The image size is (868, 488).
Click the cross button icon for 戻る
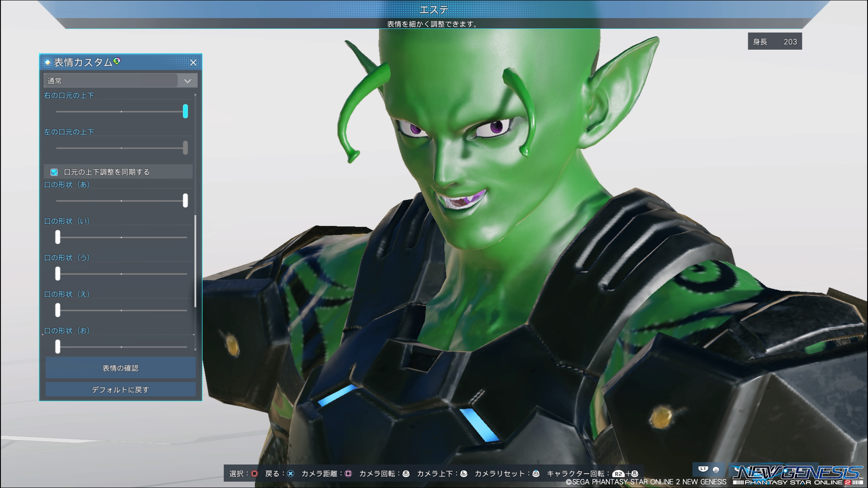pos(290,474)
